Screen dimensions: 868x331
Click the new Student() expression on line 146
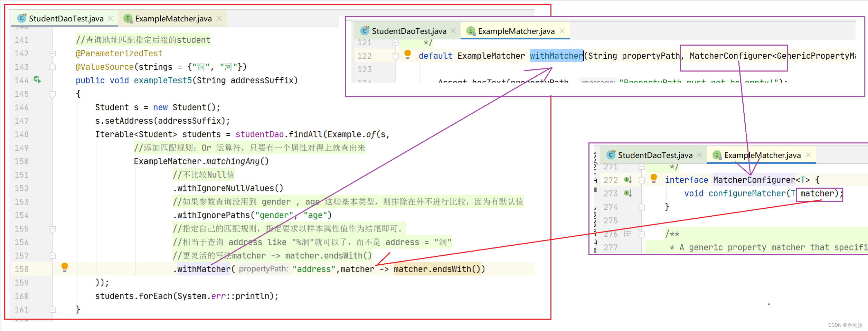coord(184,107)
